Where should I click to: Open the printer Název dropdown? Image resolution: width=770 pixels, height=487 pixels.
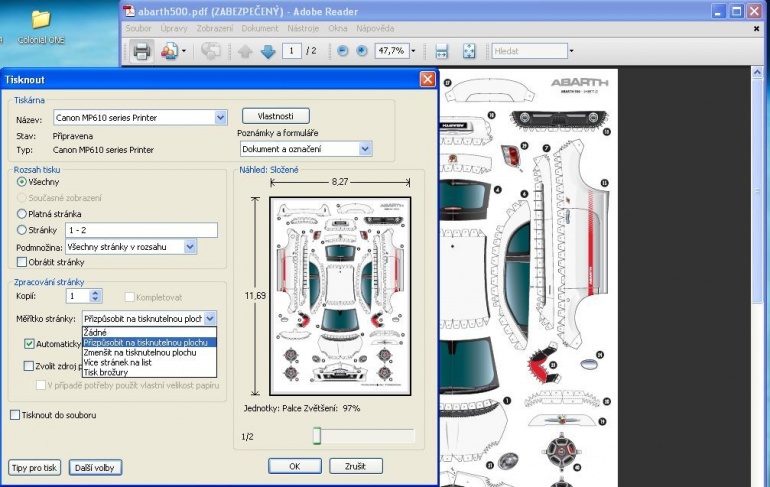coord(220,117)
